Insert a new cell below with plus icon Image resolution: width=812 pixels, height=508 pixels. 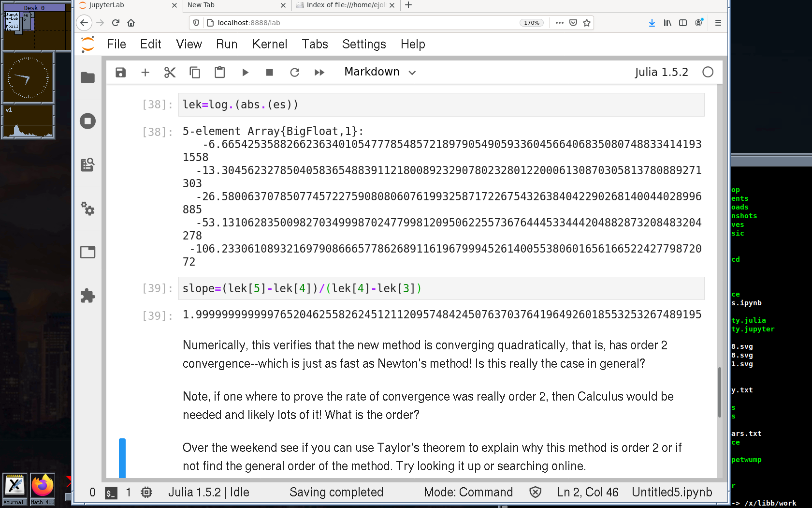tap(145, 73)
